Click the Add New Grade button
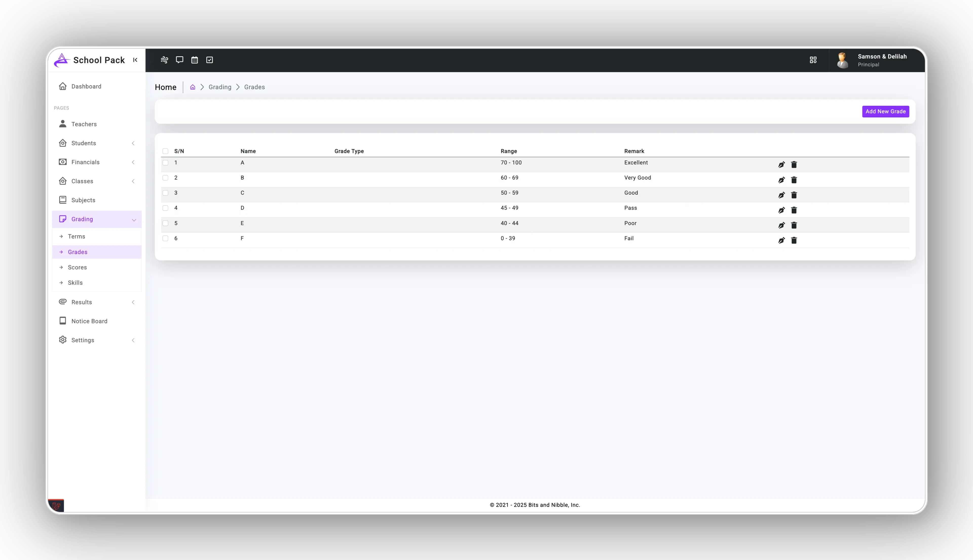The width and height of the screenshot is (973, 560). (x=885, y=111)
